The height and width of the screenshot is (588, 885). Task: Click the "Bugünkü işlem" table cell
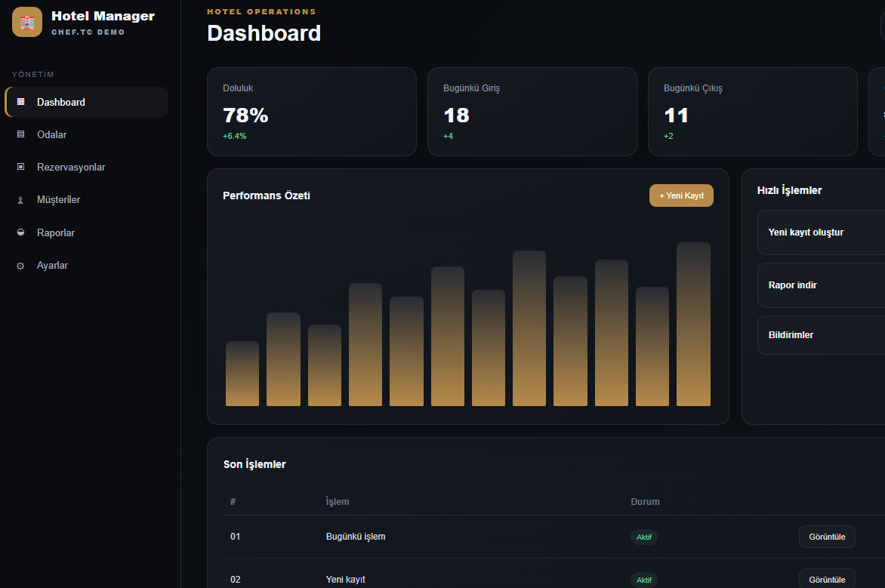(x=356, y=537)
